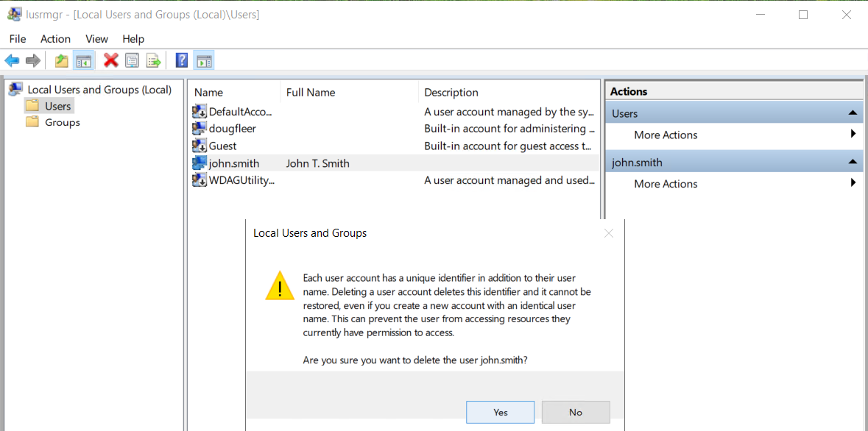Click the john.smith user icon
Image resolution: width=868 pixels, height=431 pixels.
click(200, 163)
